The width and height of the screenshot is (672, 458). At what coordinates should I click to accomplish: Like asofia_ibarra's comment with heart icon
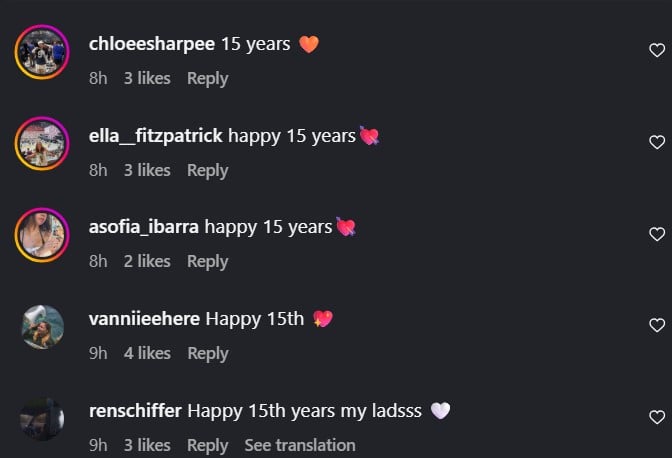(x=657, y=234)
